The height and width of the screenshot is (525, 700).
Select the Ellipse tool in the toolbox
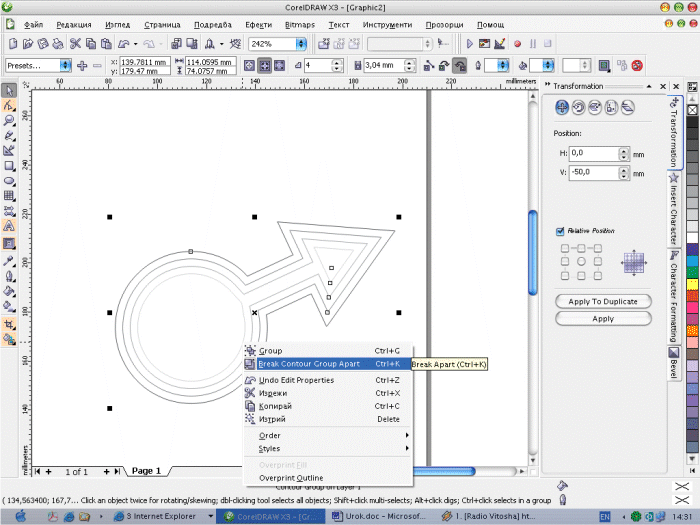(9, 181)
